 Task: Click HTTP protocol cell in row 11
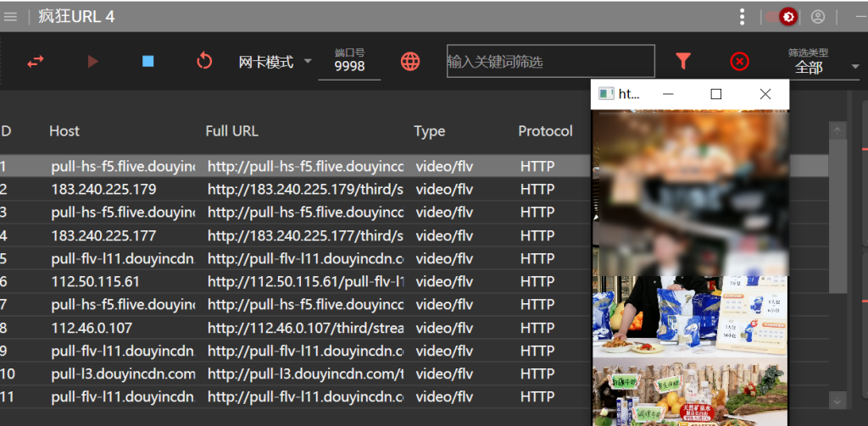(537, 396)
